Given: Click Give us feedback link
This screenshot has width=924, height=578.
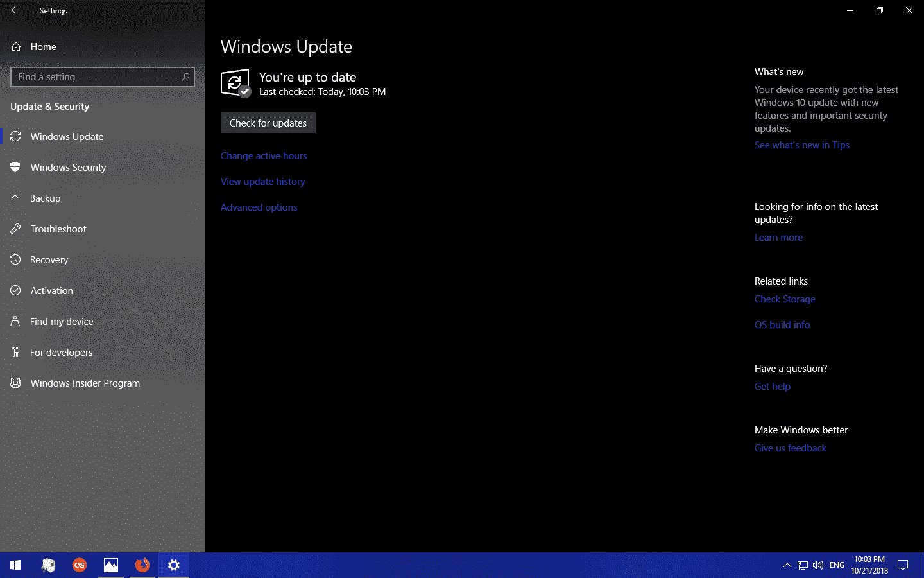Looking at the screenshot, I should tap(791, 448).
